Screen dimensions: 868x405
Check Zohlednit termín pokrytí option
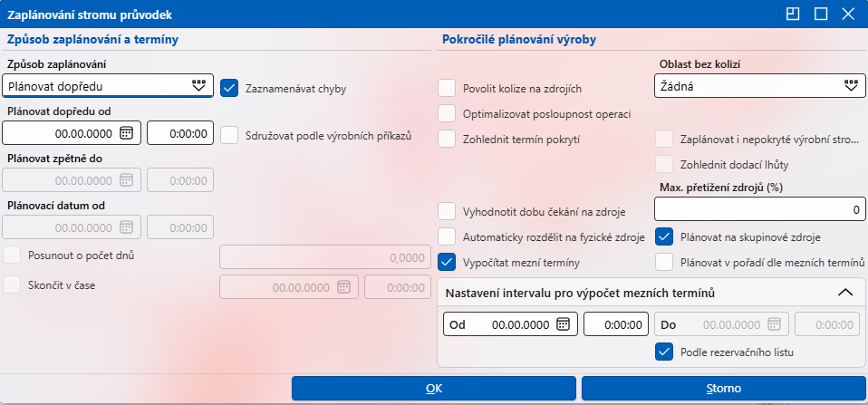pyautogui.click(x=446, y=140)
